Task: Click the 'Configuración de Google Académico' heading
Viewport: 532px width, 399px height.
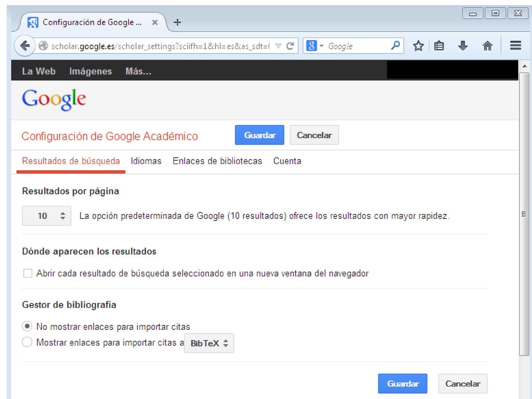Action: tap(110, 137)
